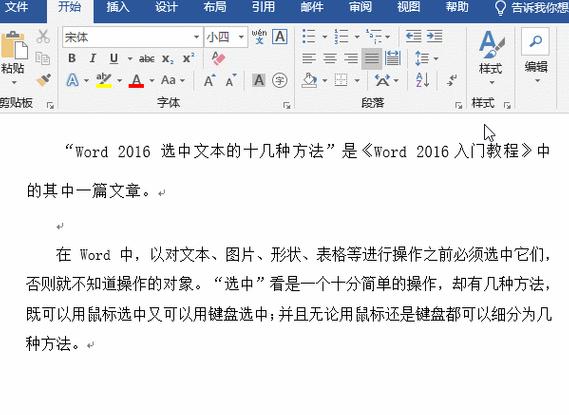The width and height of the screenshot is (569, 415).
Task: Toggle Bold formatting
Action: [x=72, y=58]
